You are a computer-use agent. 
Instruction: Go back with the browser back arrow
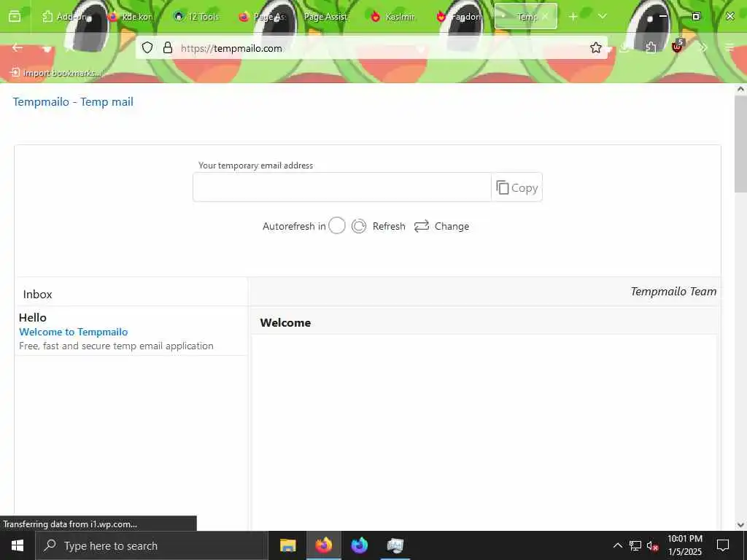18,47
